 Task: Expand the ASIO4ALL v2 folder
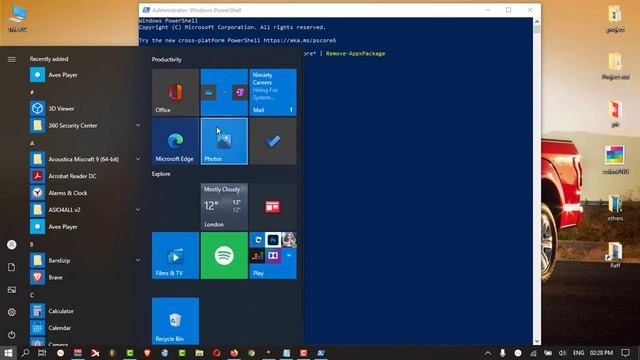[138, 210]
